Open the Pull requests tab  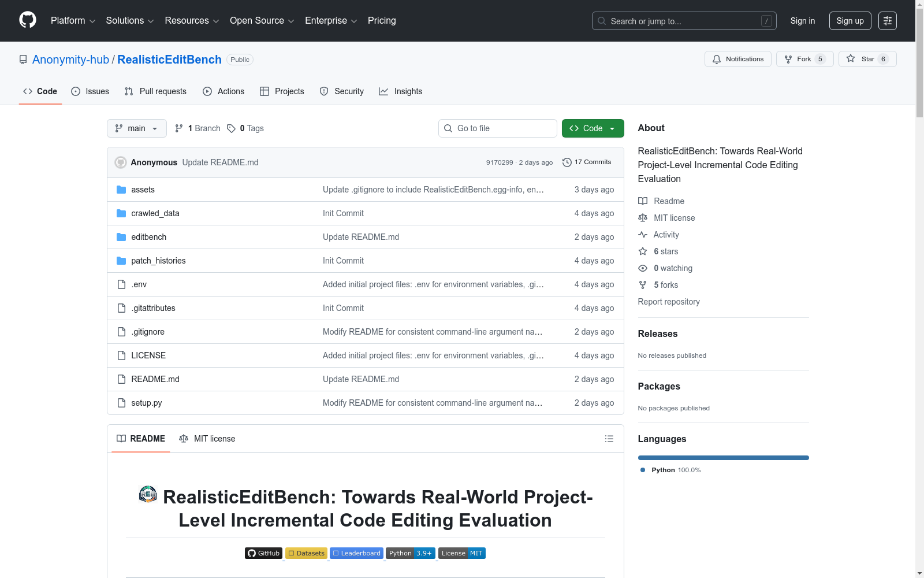[x=155, y=91]
